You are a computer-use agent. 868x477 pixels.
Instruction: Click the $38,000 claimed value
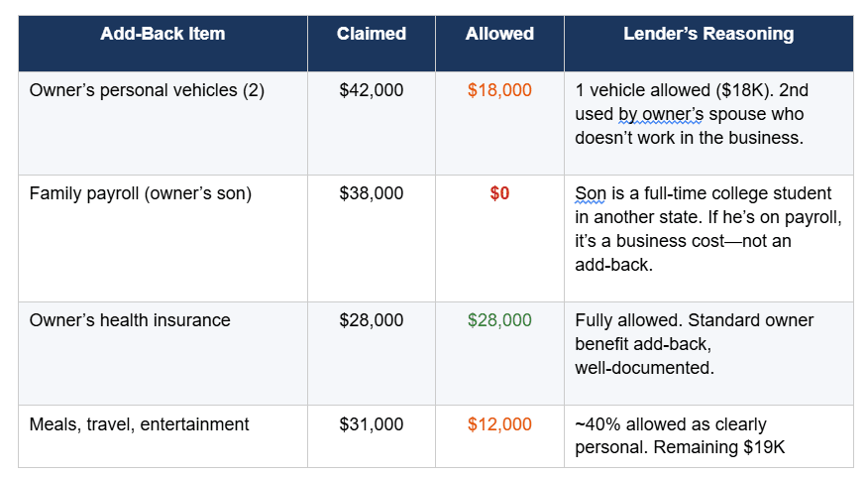pyautogui.click(x=372, y=193)
